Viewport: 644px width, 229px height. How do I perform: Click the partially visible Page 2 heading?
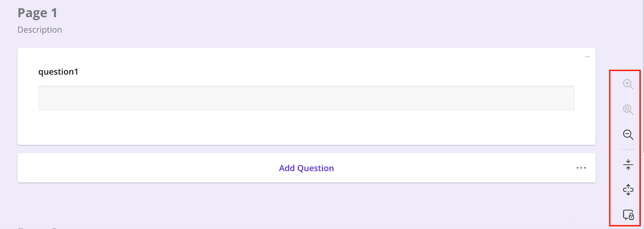pyautogui.click(x=38, y=227)
